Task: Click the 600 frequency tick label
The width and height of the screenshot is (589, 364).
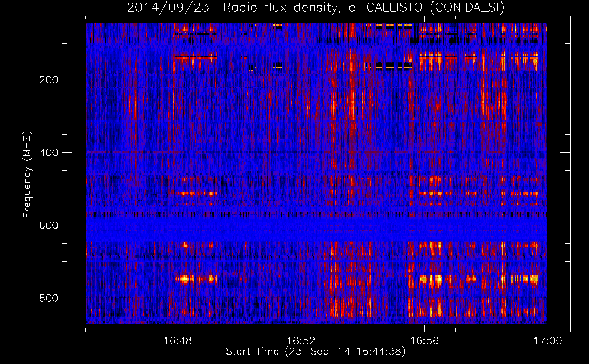Action: (x=49, y=225)
